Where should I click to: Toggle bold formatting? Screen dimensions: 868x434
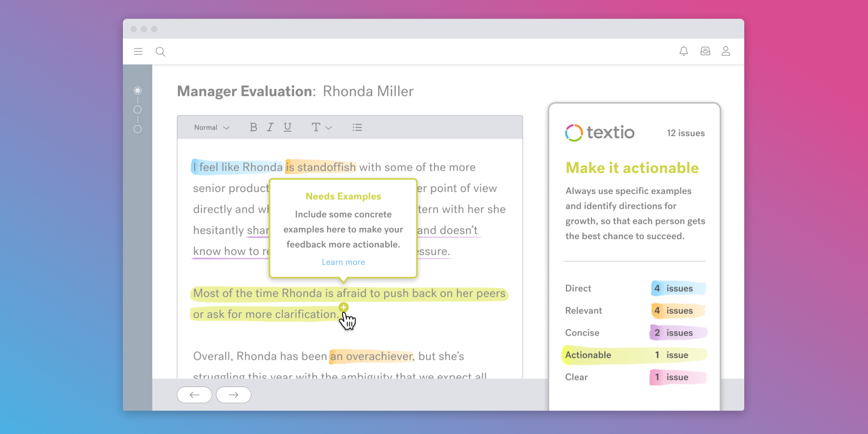[253, 127]
